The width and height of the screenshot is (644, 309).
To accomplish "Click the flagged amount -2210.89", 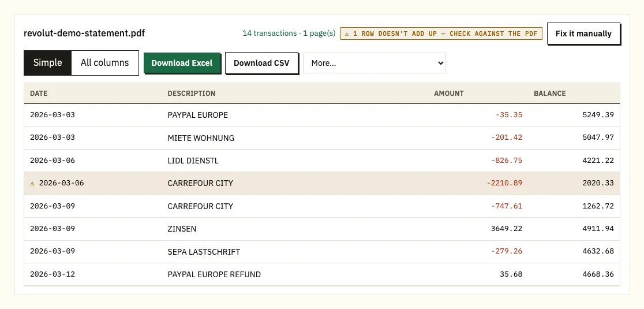I will coord(504,183).
